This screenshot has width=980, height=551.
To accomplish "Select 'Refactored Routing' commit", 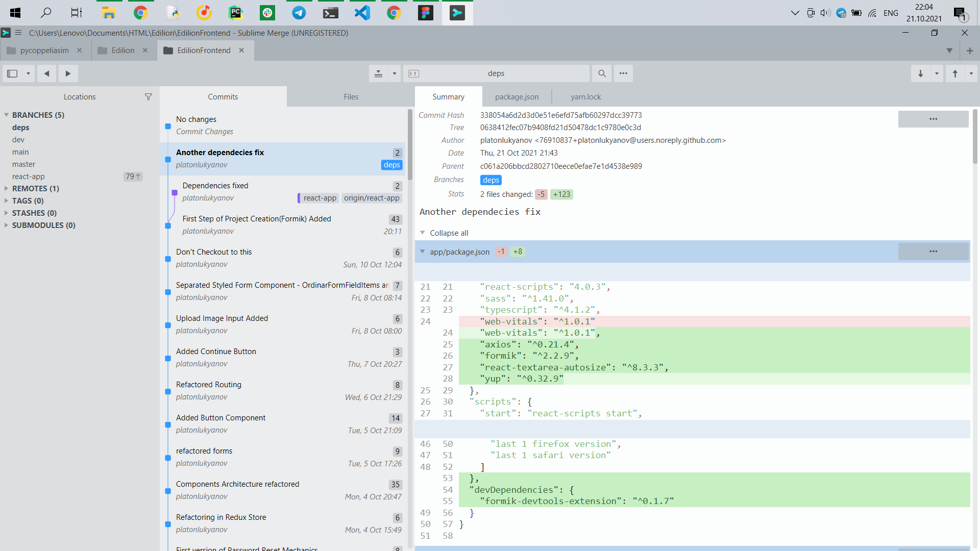I will point(283,391).
